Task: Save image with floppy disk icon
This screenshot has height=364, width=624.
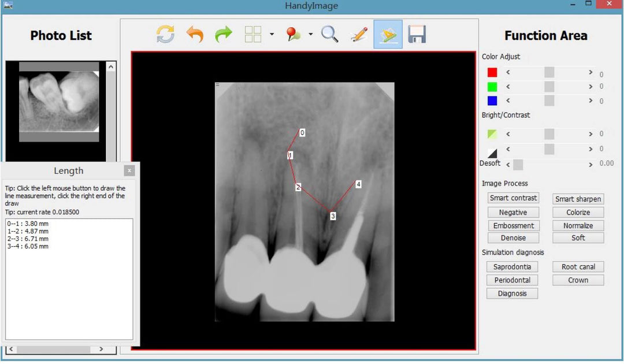Action: tap(417, 34)
